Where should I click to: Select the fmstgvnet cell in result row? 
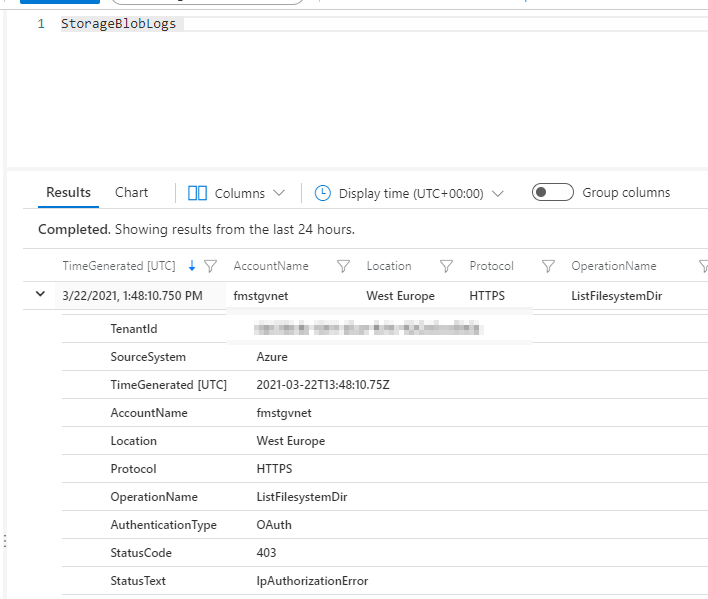coord(261,296)
